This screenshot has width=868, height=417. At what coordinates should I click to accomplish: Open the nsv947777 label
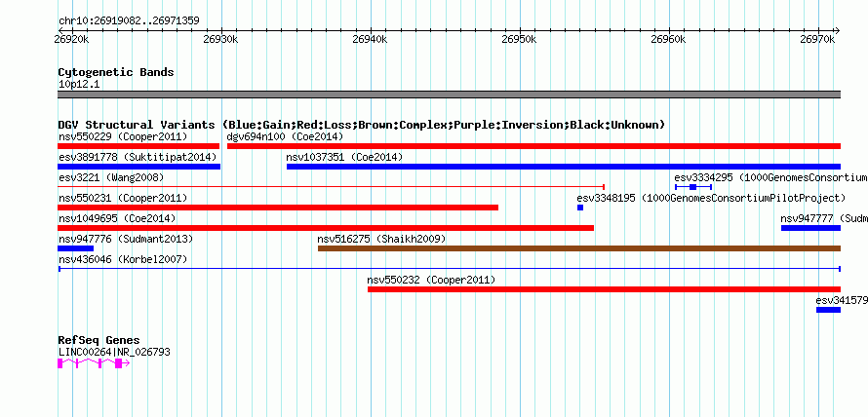click(x=824, y=218)
